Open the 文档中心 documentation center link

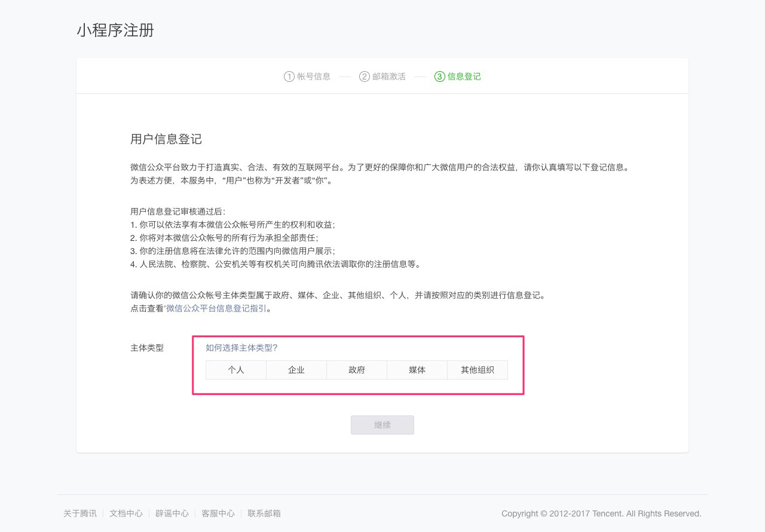126,513
